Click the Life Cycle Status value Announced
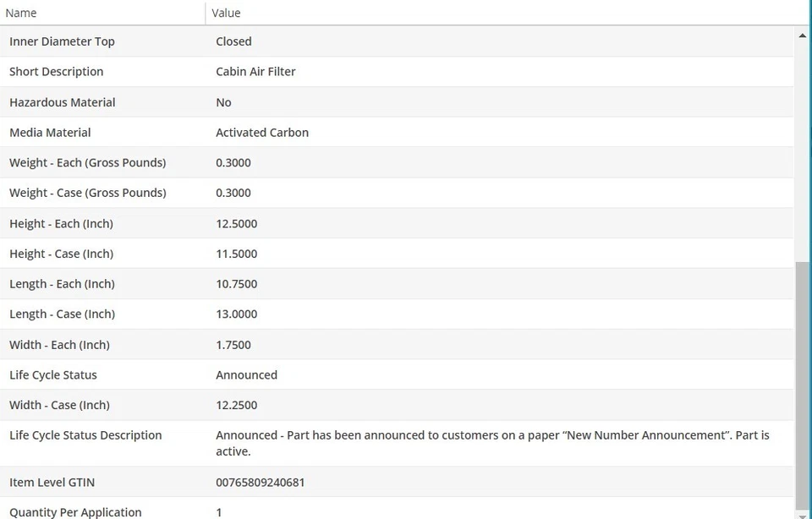The image size is (812, 519). point(246,375)
